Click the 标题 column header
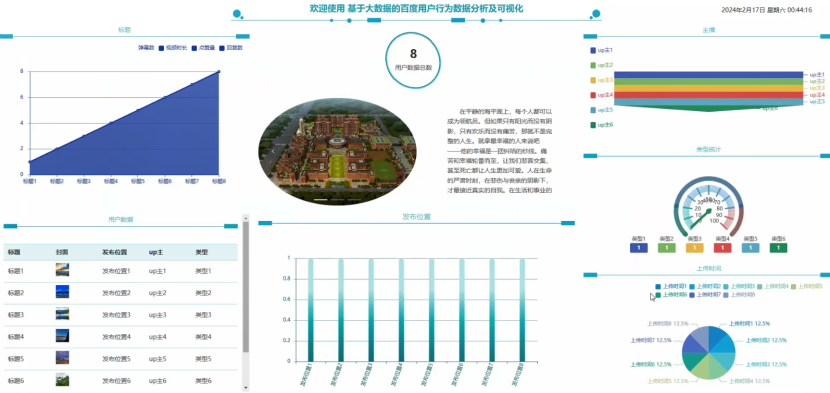 14,252
